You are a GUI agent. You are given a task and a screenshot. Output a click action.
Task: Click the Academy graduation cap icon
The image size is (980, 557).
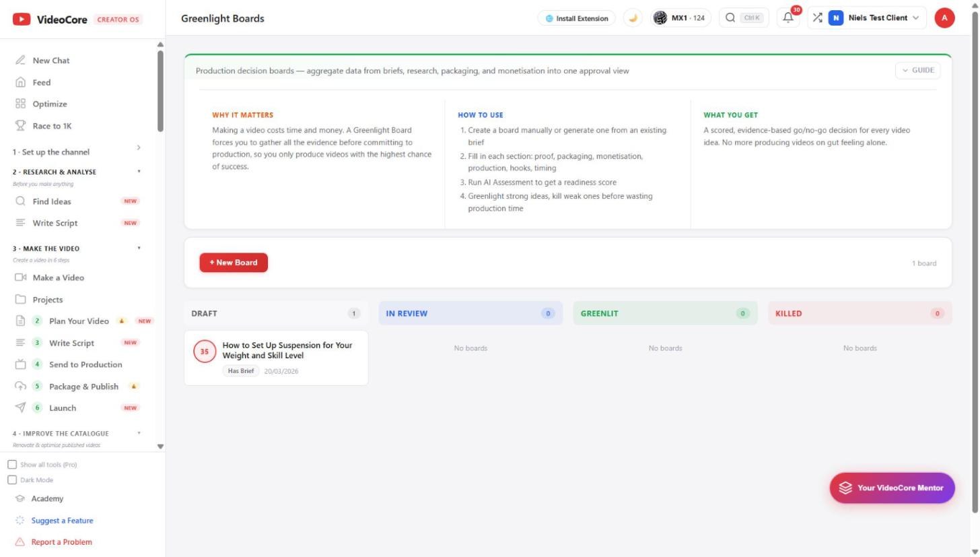pyautogui.click(x=20, y=498)
